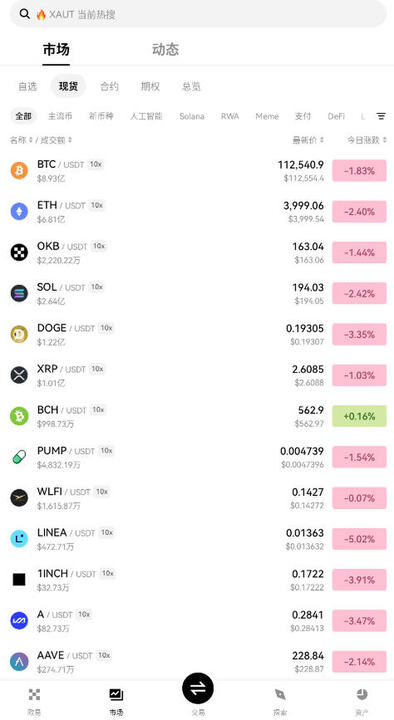
Task: Tap the center trade swap button
Action: [198, 688]
